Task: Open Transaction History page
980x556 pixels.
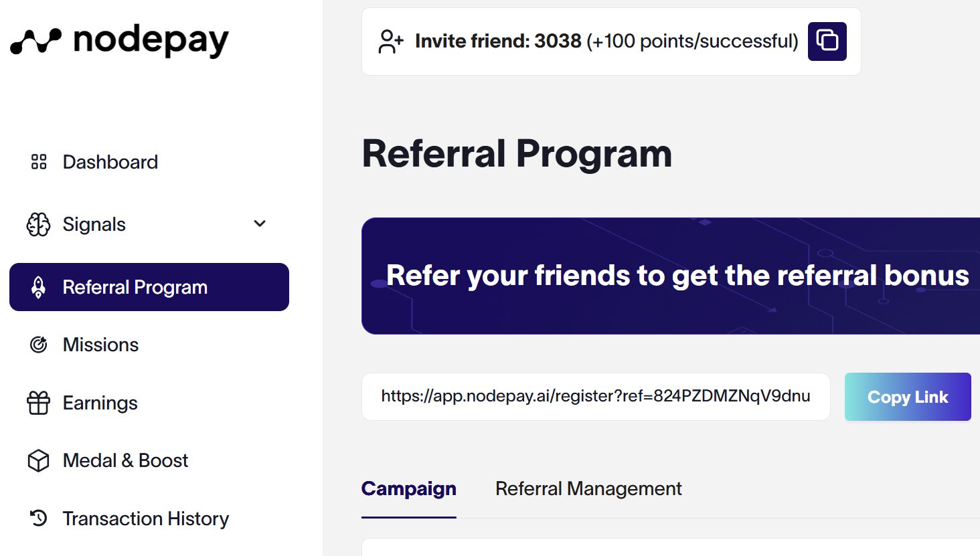Action: tap(145, 518)
